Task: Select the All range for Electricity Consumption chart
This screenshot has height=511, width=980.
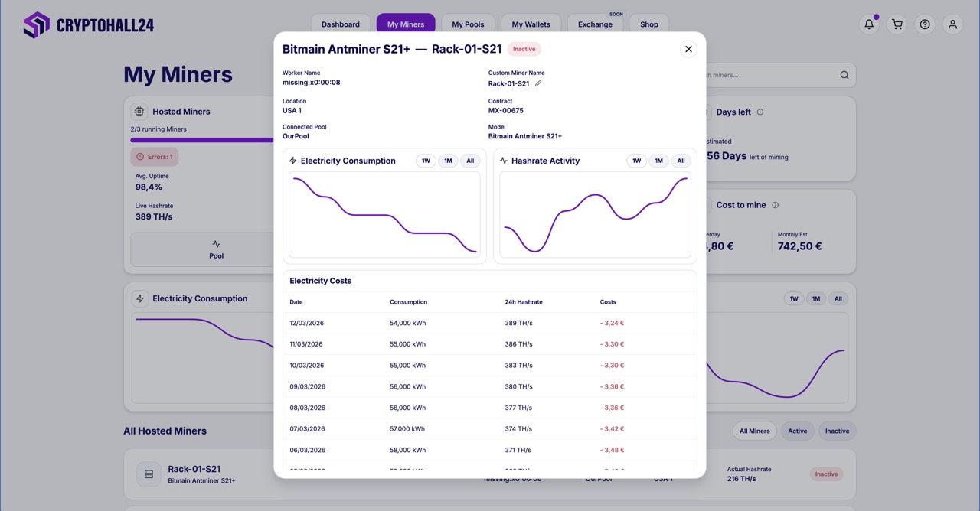Action: [470, 161]
